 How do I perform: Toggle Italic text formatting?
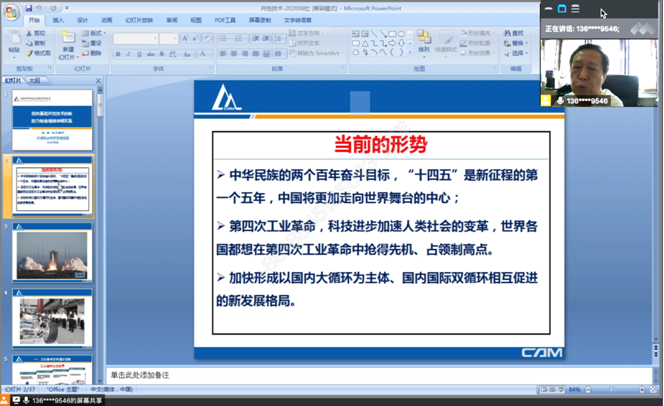coord(127,53)
